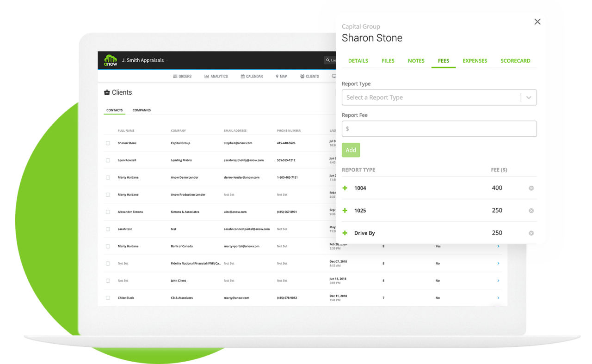Viewport: 592px width, 364px height.
Task: Select the checkbox for Leon Rowsell
Action: [x=108, y=160]
